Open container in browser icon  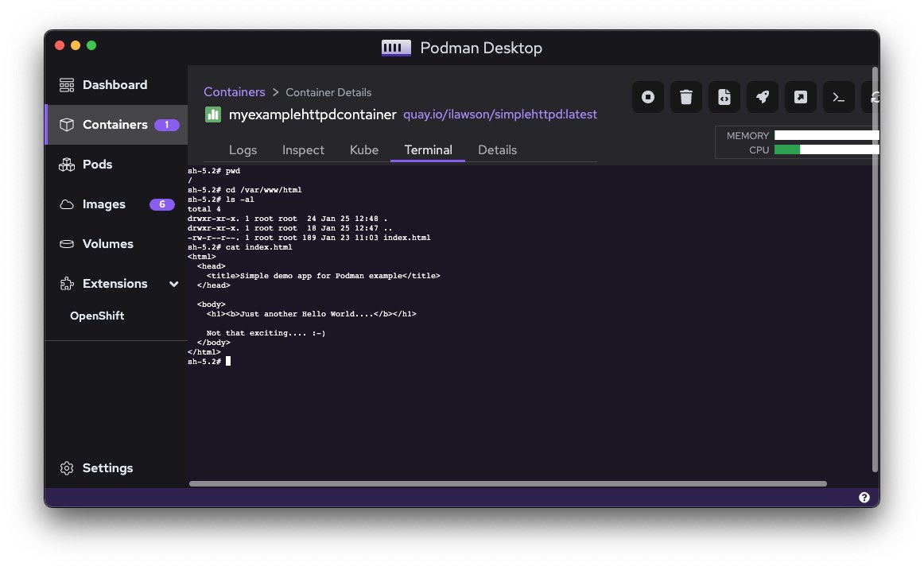(x=801, y=97)
